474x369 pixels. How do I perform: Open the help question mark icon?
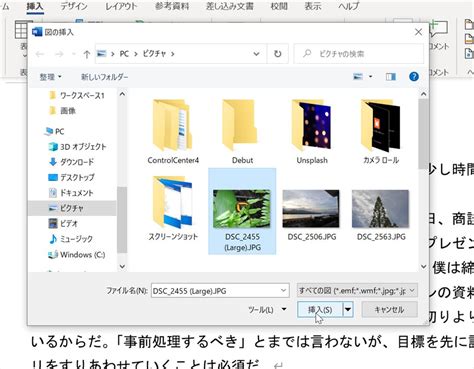414,77
